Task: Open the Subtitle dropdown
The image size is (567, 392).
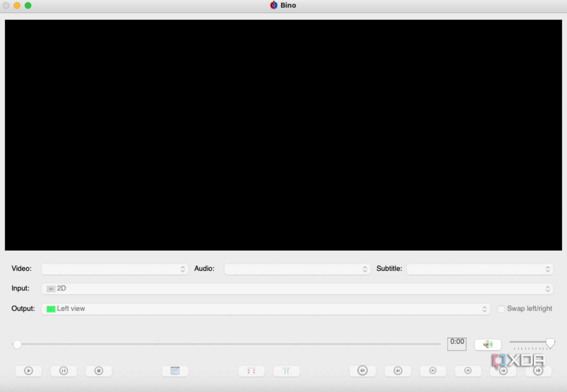Action: pos(480,269)
